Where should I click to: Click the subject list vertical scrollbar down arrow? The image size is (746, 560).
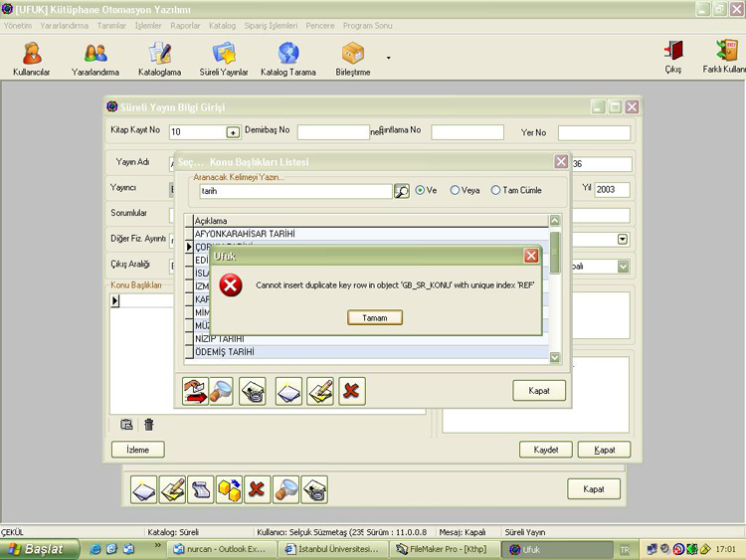point(554,357)
